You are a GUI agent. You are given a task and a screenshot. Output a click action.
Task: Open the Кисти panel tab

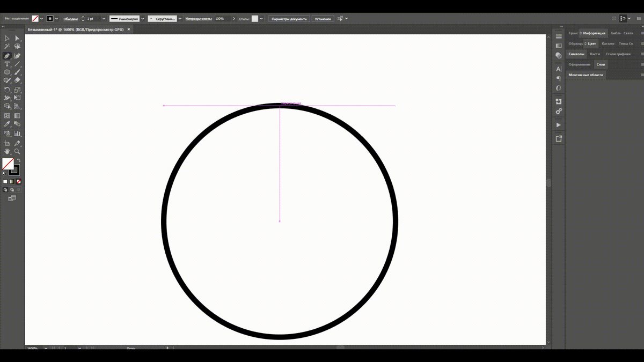coord(595,54)
